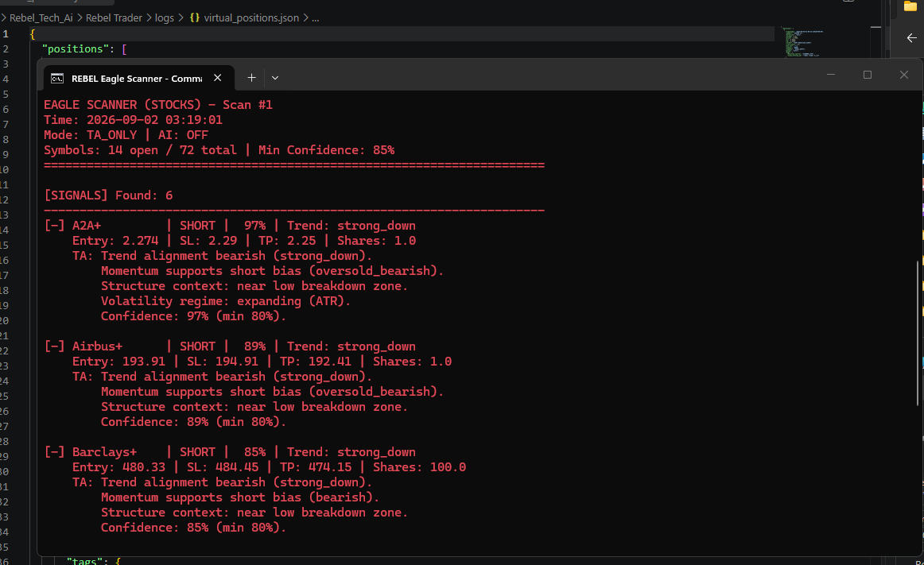
Task: Click line number 1 in the editor gutter
Action: pyautogui.click(x=6, y=34)
